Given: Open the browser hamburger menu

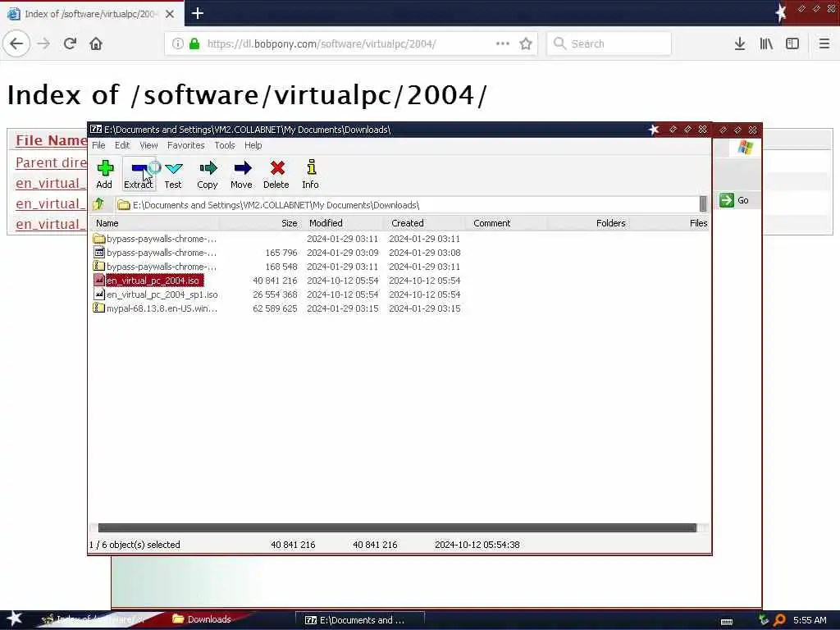Looking at the screenshot, I should (x=824, y=43).
